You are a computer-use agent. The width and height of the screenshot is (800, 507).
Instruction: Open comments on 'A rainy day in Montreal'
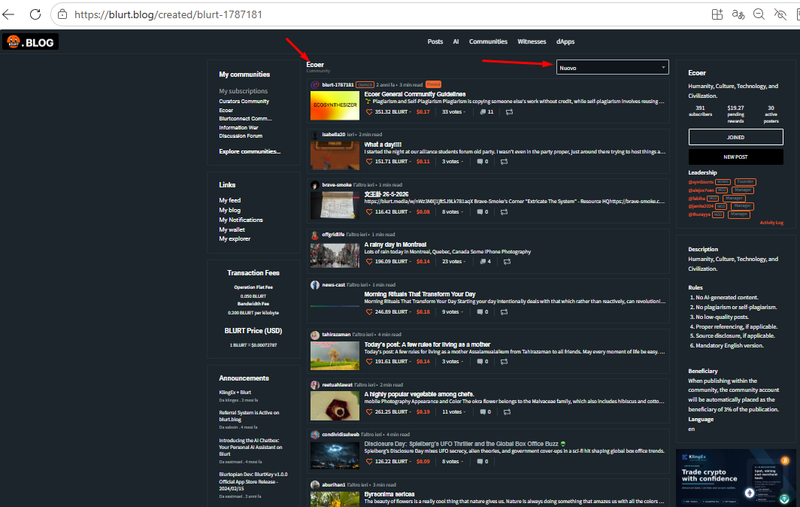click(485, 262)
